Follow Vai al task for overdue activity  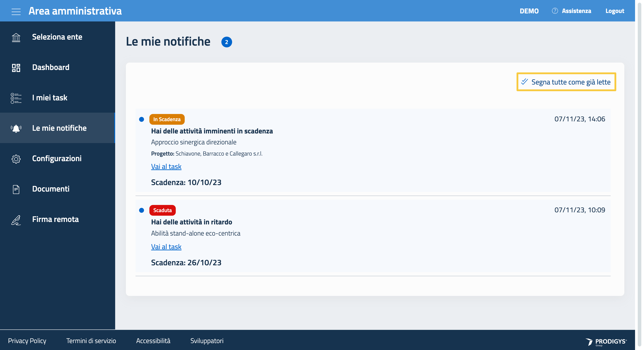(x=166, y=247)
